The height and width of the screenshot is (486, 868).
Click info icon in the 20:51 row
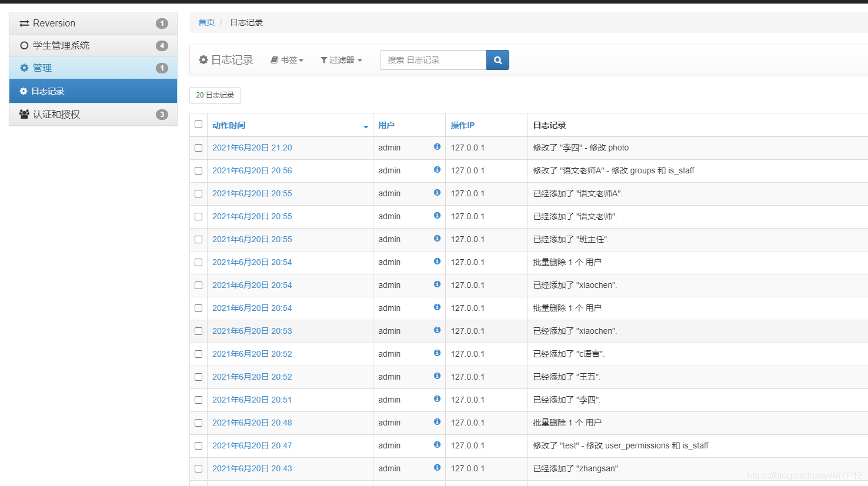click(x=437, y=399)
